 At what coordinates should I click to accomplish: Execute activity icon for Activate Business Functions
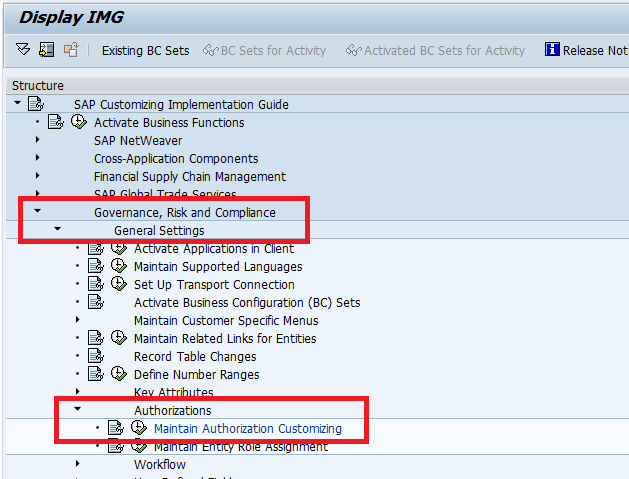[x=79, y=122]
